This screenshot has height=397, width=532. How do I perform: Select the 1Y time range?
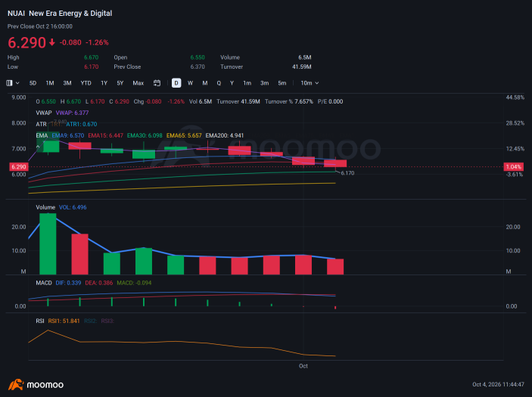(x=104, y=83)
